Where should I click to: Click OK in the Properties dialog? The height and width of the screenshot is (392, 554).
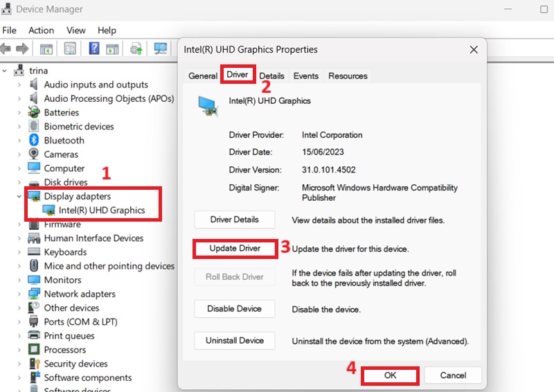[390, 375]
